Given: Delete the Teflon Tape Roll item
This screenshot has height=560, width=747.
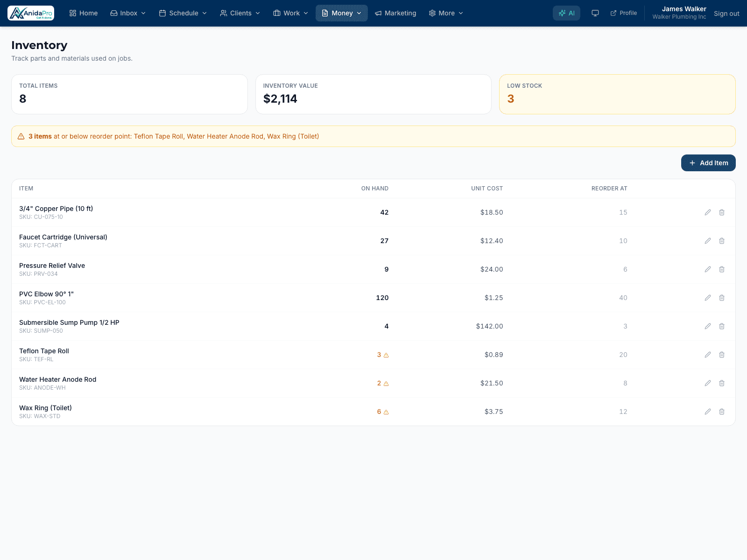Looking at the screenshot, I should point(722,355).
